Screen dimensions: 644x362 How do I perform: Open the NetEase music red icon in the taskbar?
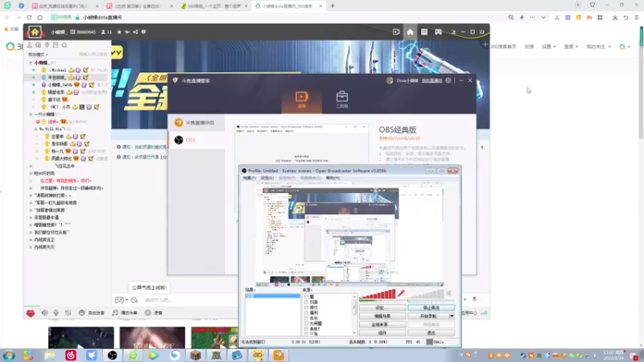click(71, 355)
